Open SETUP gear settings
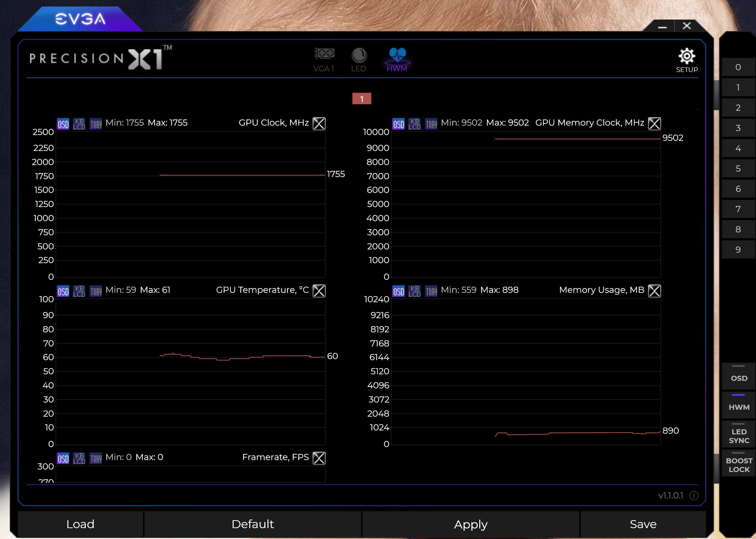Screen dimensions: 756x539 coord(686,60)
